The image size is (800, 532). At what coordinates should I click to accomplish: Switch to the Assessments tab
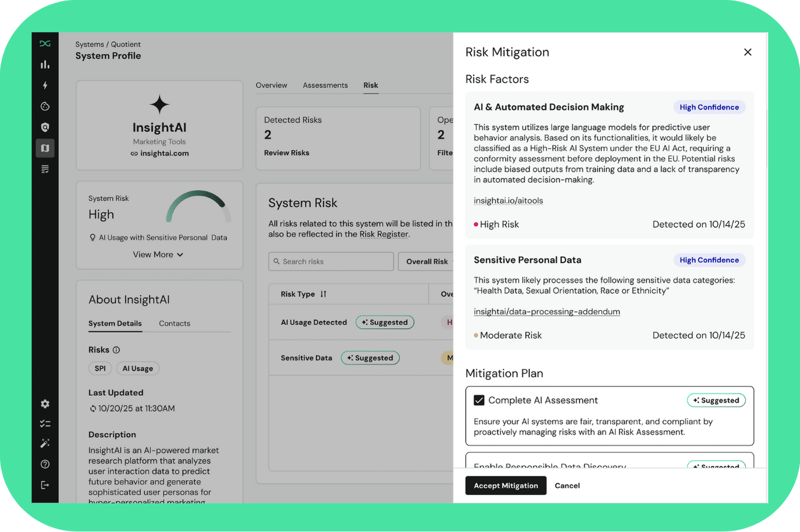point(325,85)
